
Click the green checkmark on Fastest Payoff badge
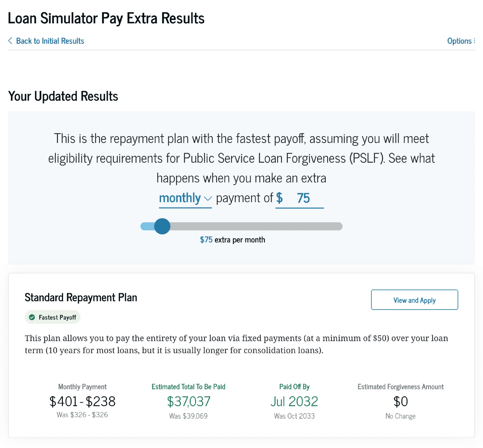(x=32, y=317)
